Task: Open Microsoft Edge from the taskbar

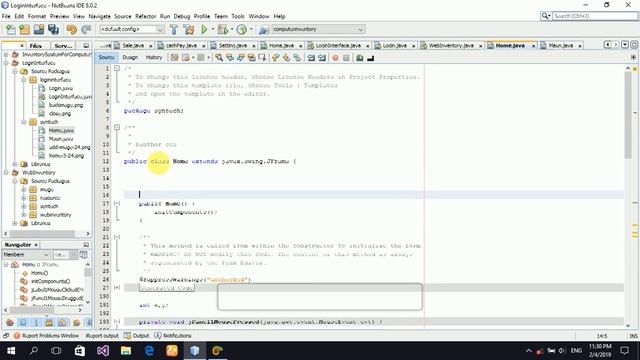Action: [x=149, y=351]
